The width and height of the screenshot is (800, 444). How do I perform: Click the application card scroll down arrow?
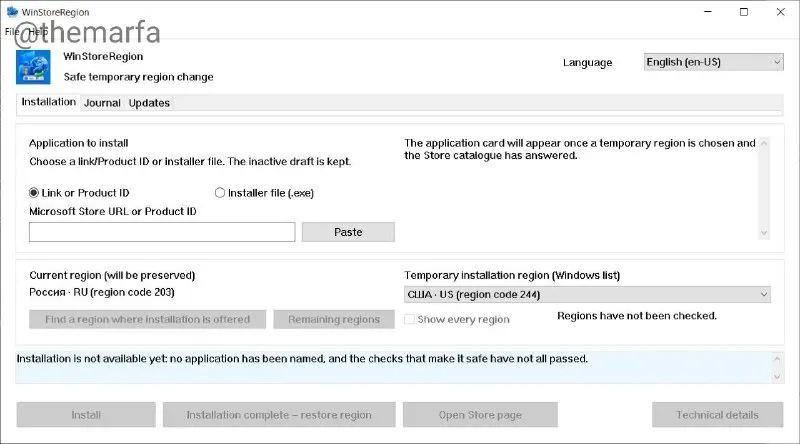click(x=764, y=233)
